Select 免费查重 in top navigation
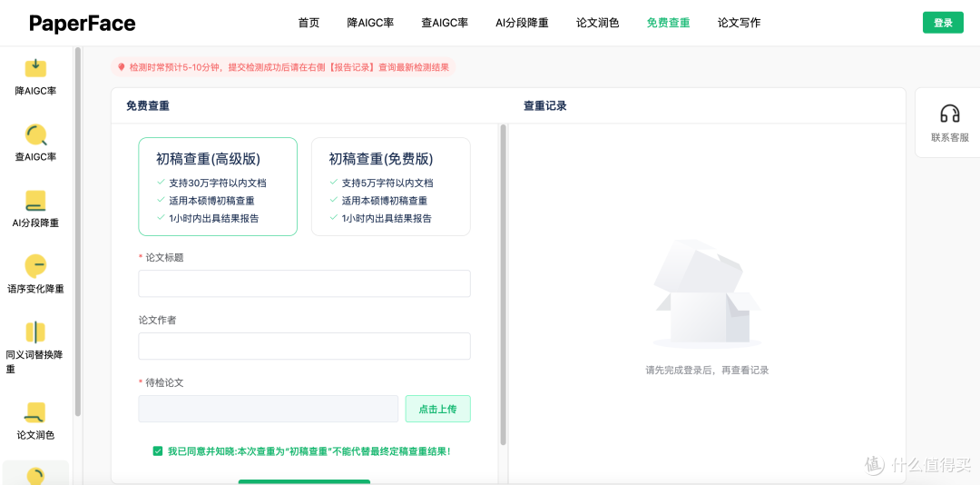The height and width of the screenshot is (485, 980). click(x=668, y=23)
